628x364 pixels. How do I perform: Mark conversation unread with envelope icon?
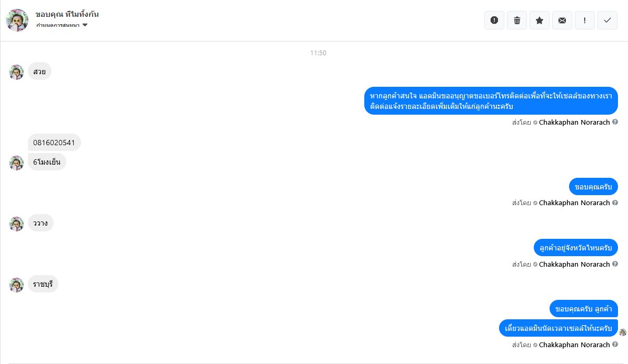[x=562, y=21]
